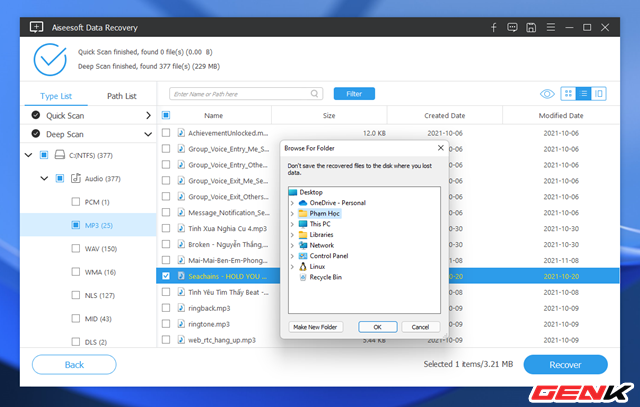Expand the Control Panel node
This screenshot has height=407, width=640.
(x=292, y=256)
